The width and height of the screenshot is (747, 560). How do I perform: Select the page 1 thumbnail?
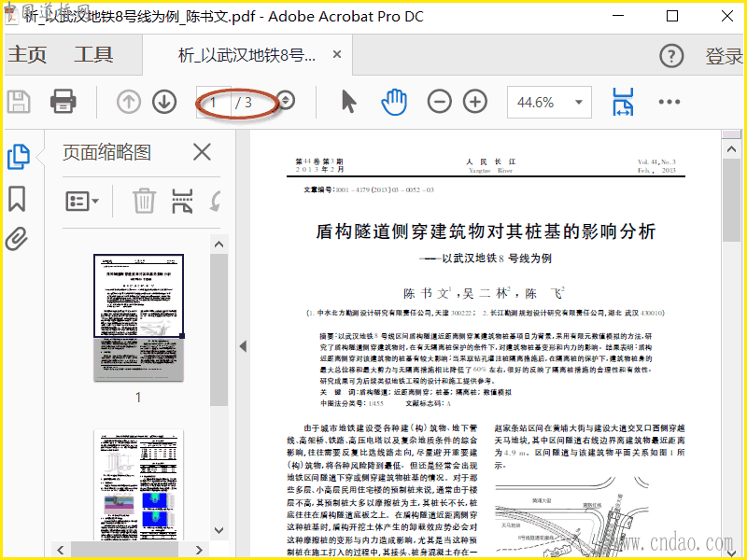click(138, 317)
